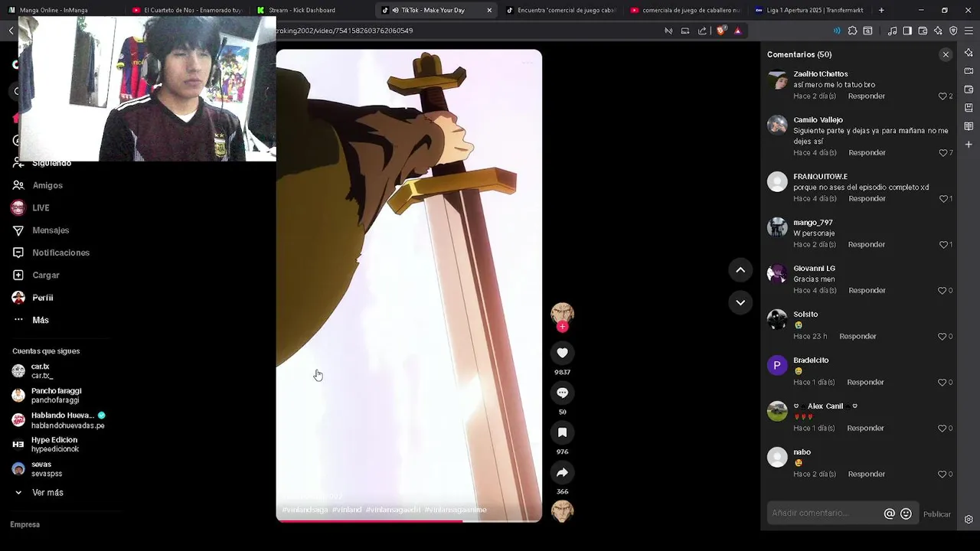Share the video using the arrow icon

(x=562, y=472)
